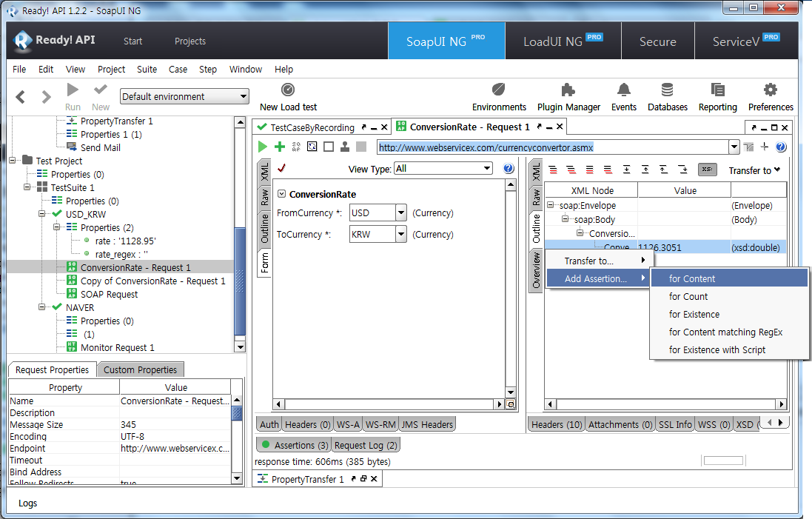Open the FromCurrency USD dropdown
Viewport: 812px width, 519px height.
401,213
